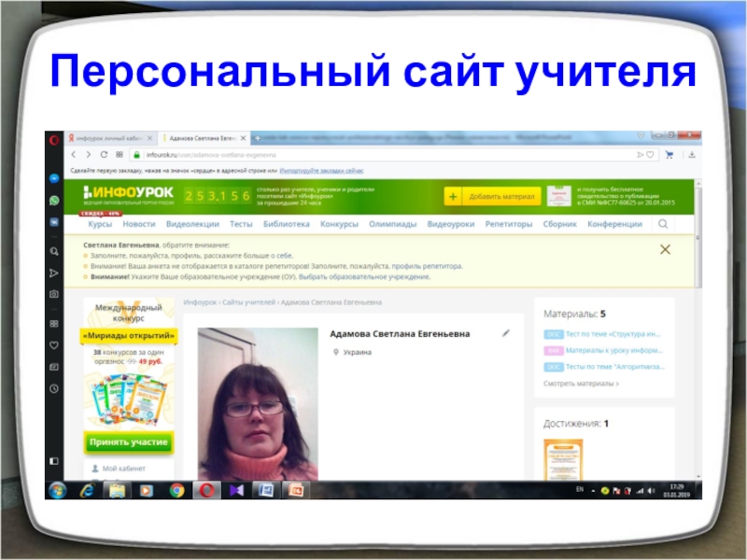Click the 'Импортируйте закладки сейчас' link
This screenshot has width=747, height=560.
pyautogui.click(x=321, y=171)
